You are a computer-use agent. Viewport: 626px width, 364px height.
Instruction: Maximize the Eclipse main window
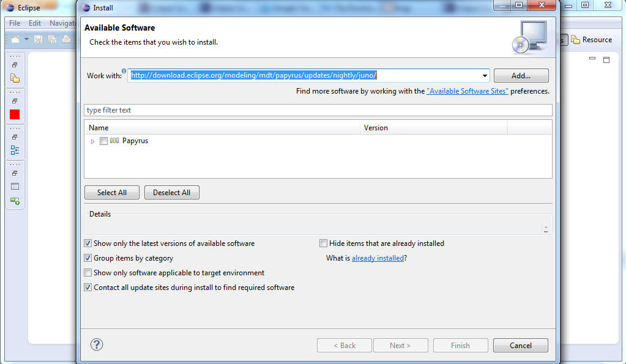tap(585, 5)
